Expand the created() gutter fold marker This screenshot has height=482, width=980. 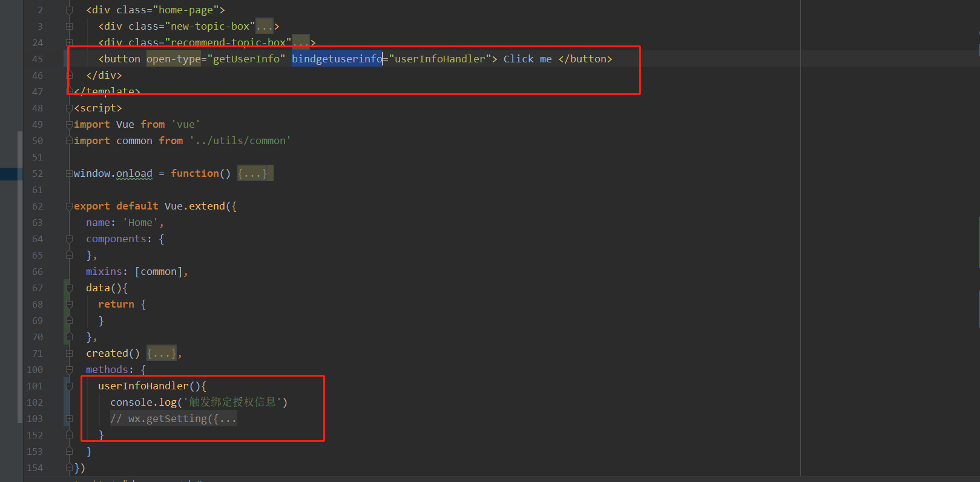coord(69,353)
